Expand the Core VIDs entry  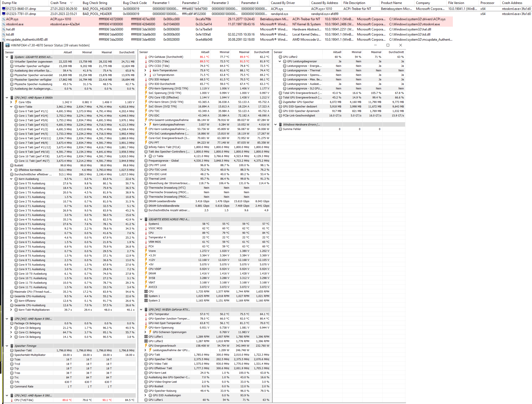pyautogui.click(x=11, y=102)
